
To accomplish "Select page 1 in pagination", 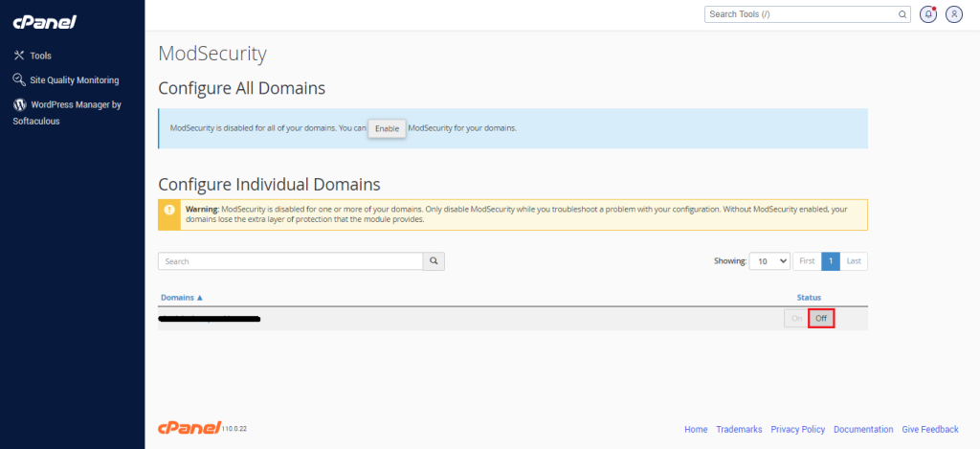I will 831,261.
